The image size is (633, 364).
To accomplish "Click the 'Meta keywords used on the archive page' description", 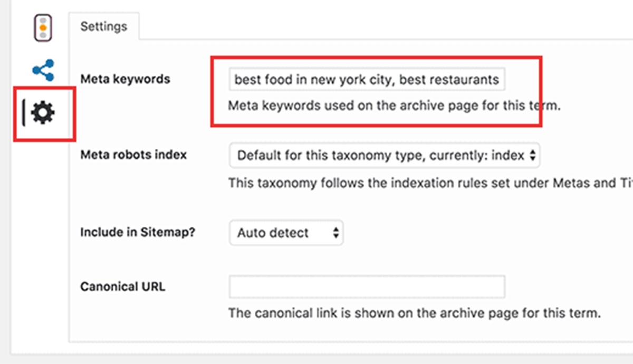I will coord(394,106).
